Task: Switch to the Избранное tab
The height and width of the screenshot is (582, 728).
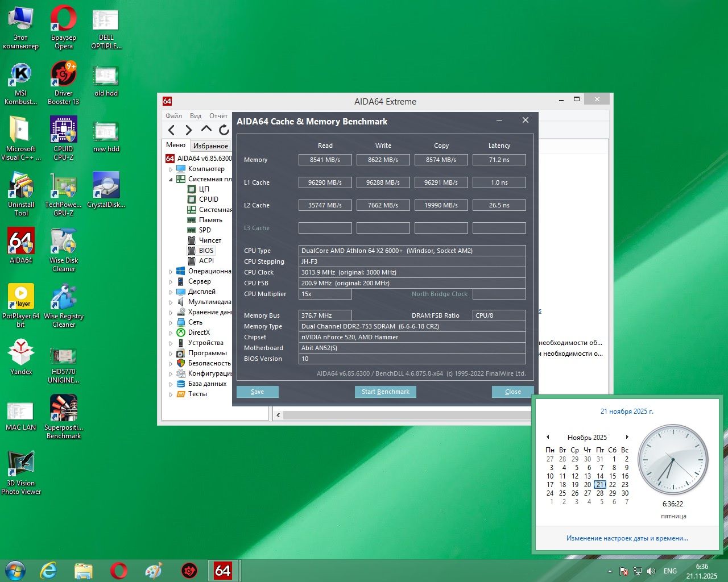Action: pos(210,146)
